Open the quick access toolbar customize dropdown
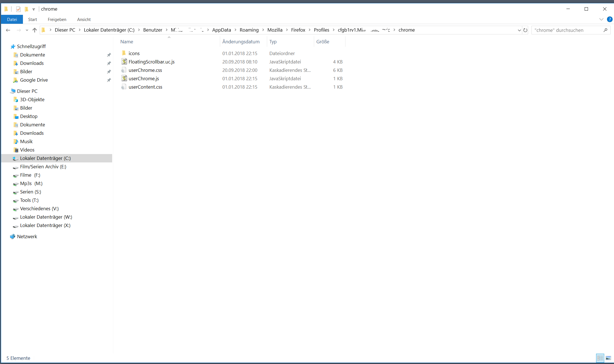This screenshot has height=364, width=614. click(34, 9)
